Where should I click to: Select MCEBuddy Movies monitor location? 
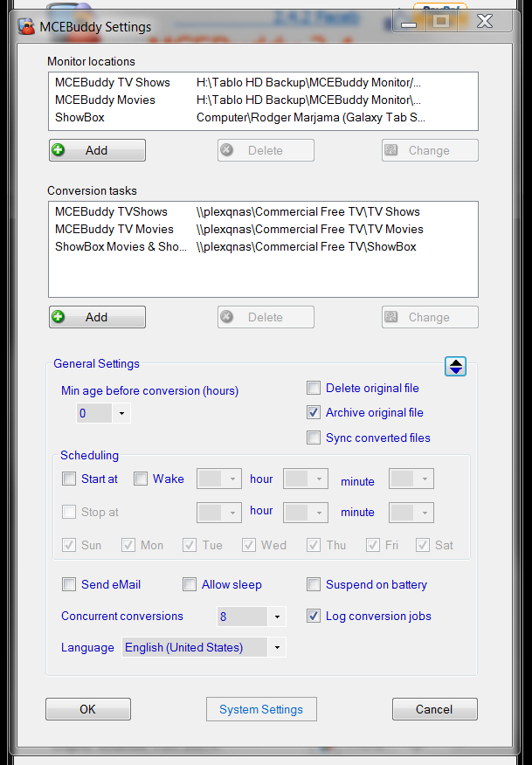(x=263, y=100)
